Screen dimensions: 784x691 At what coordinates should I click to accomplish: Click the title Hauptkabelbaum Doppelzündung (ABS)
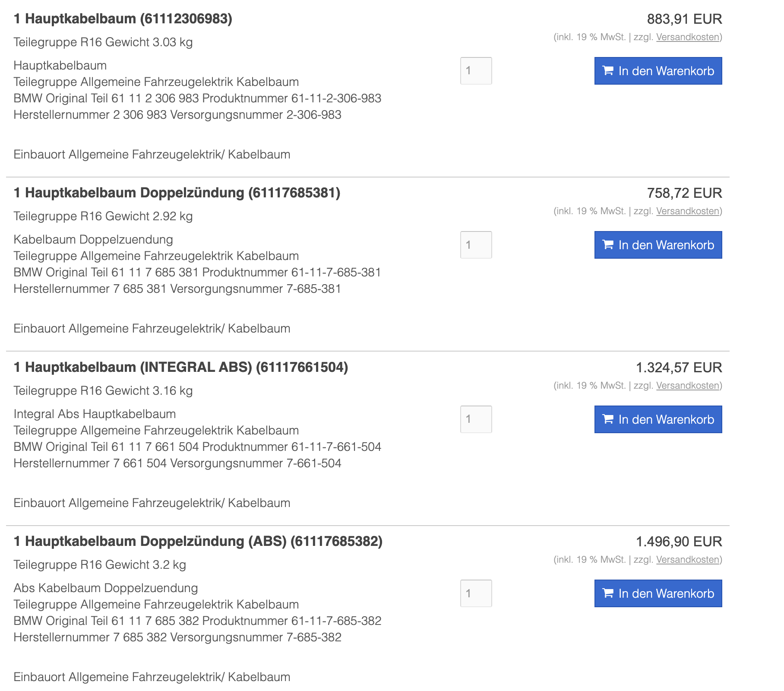(198, 541)
